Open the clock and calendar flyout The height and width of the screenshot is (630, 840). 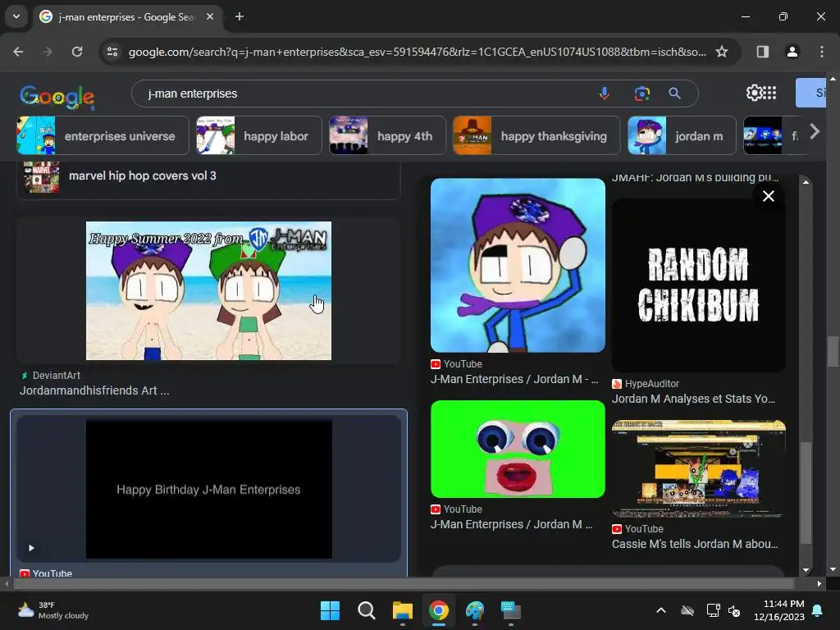[x=779, y=610]
